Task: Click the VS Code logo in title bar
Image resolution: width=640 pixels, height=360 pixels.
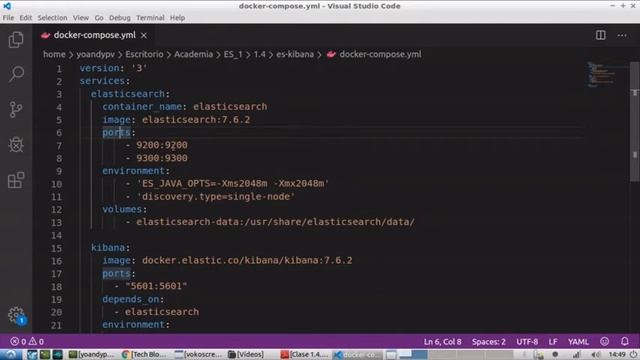Action: pos(7,6)
